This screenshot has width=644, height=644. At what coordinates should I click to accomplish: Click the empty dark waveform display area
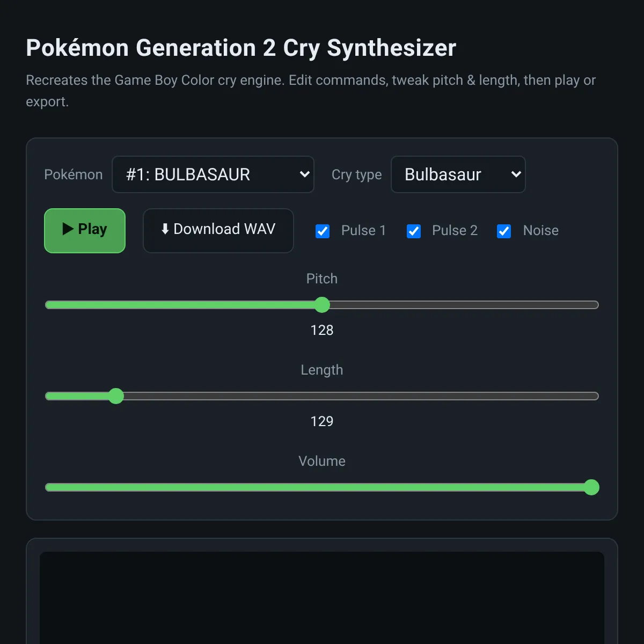point(322,598)
